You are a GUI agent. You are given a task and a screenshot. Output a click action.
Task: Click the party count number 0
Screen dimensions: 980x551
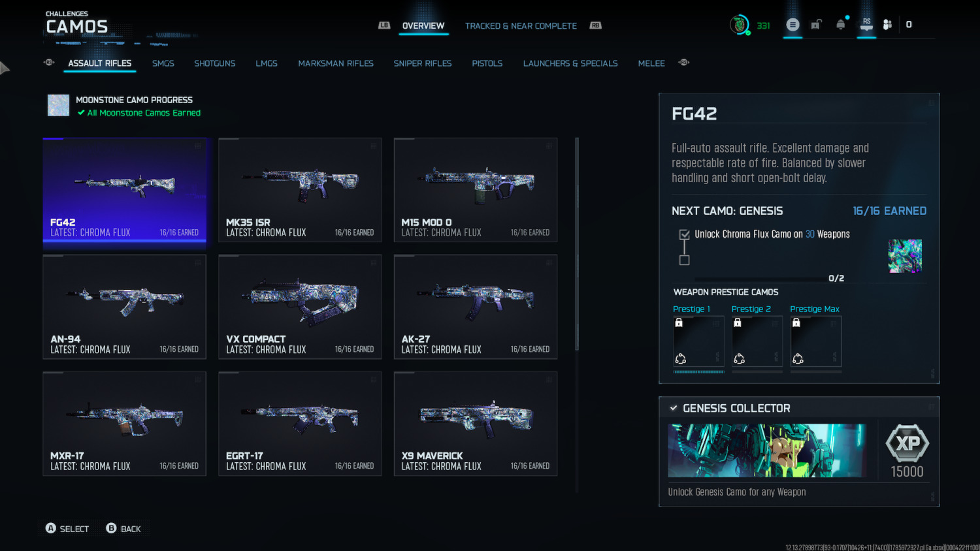[x=909, y=25]
